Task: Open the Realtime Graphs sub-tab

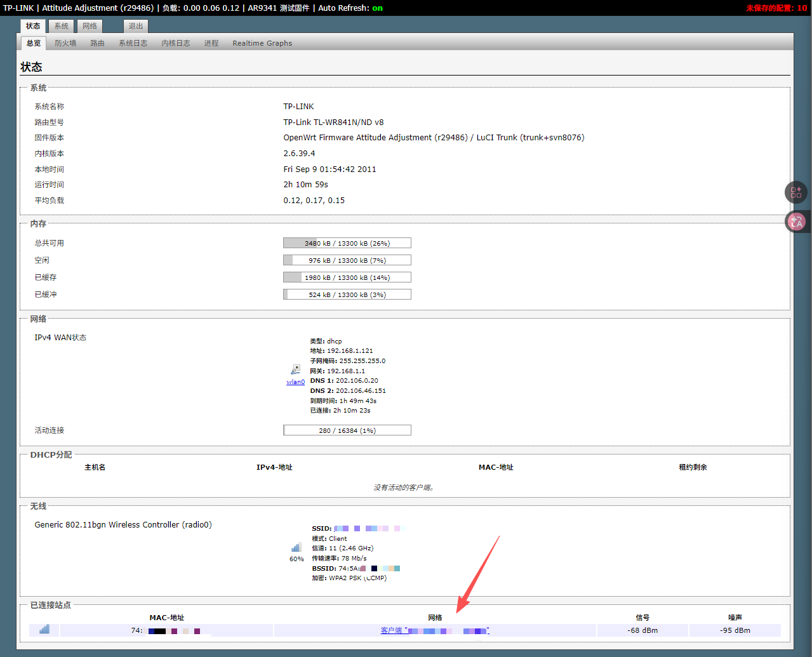Action: 262,43
